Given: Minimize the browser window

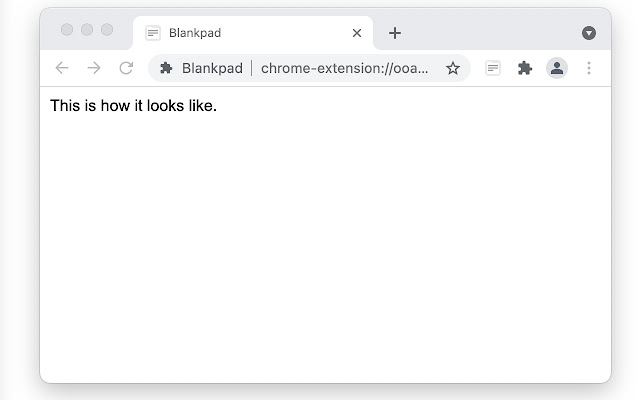Looking at the screenshot, I should pos(87,30).
